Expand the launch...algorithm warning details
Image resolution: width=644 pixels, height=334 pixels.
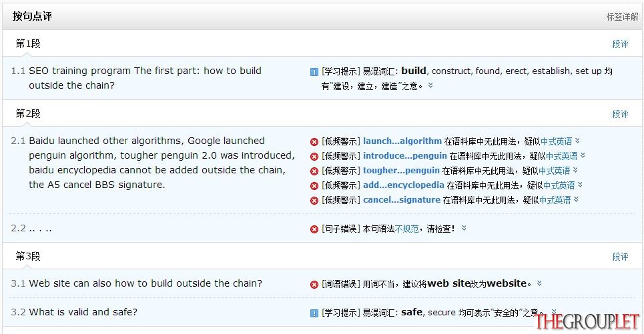coord(577,141)
